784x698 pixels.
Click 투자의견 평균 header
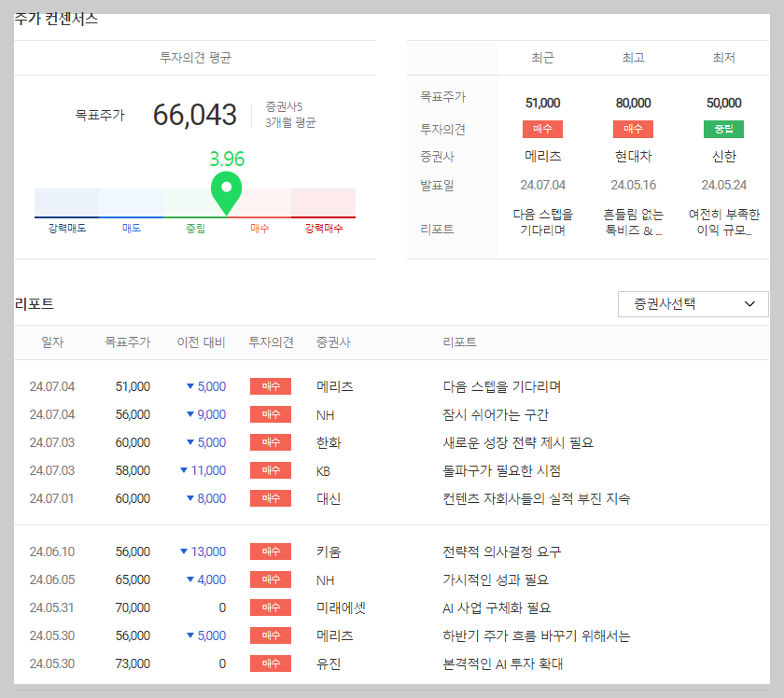(195, 58)
